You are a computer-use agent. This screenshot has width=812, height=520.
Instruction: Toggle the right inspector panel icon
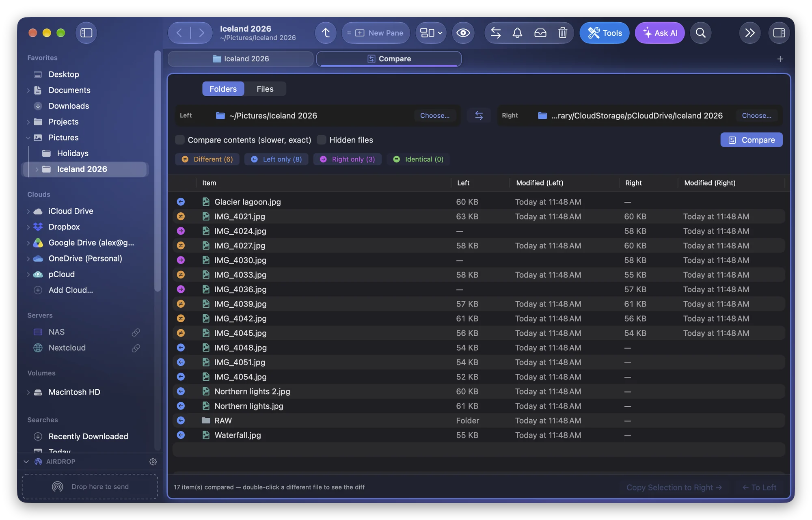point(779,33)
